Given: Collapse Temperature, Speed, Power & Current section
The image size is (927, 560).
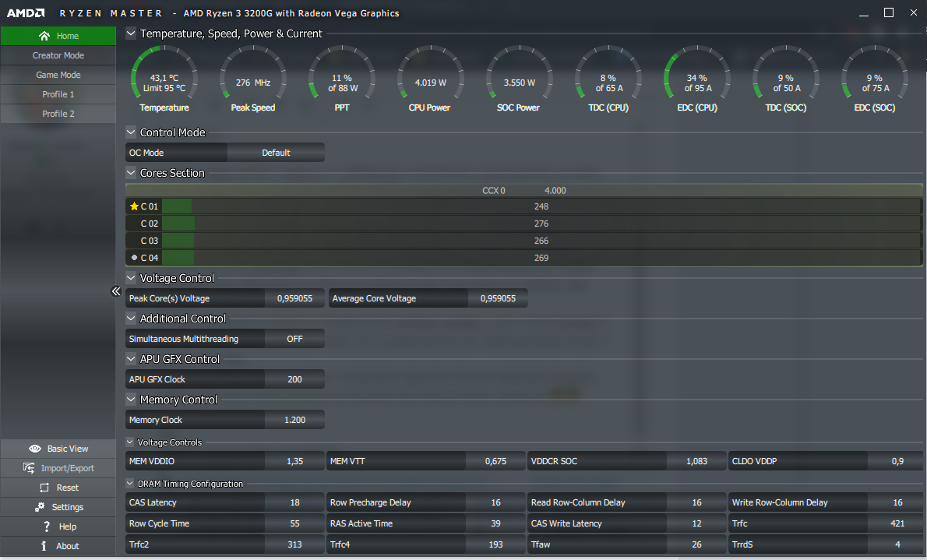Looking at the screenshot, I should point(131,33).
